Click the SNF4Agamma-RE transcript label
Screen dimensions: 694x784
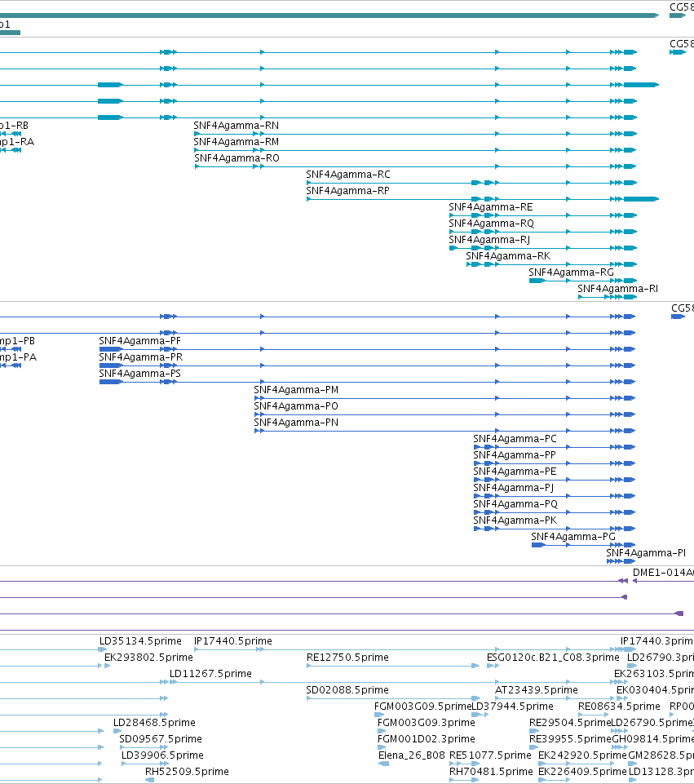[491, 207]
